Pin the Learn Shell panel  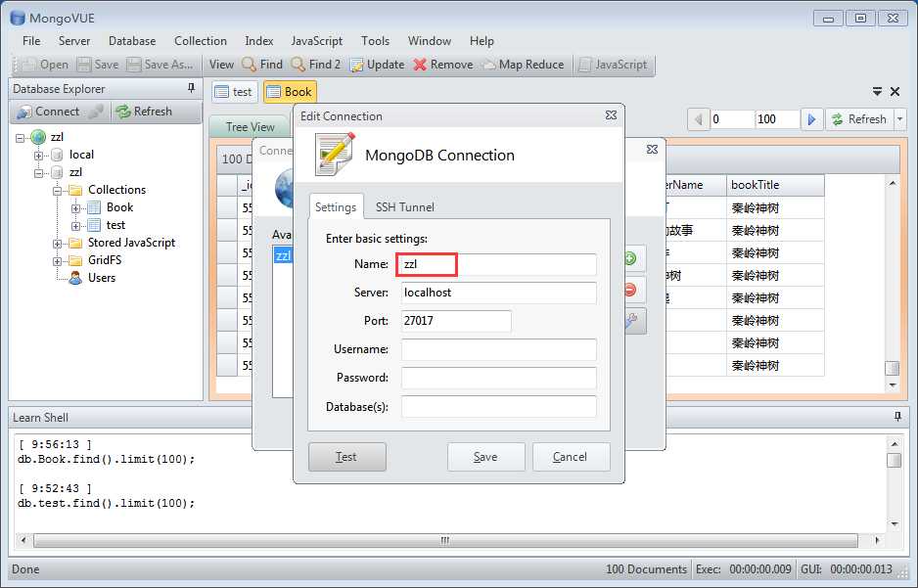[x=897, y=416]
